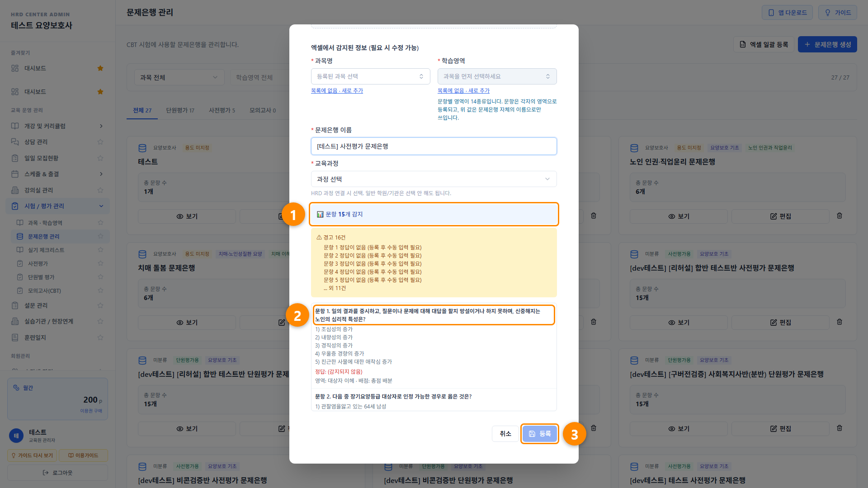The image size is (868, 488).
Task: Click the 엑셀 일괄 등록 button
Action: click(764, 44)
